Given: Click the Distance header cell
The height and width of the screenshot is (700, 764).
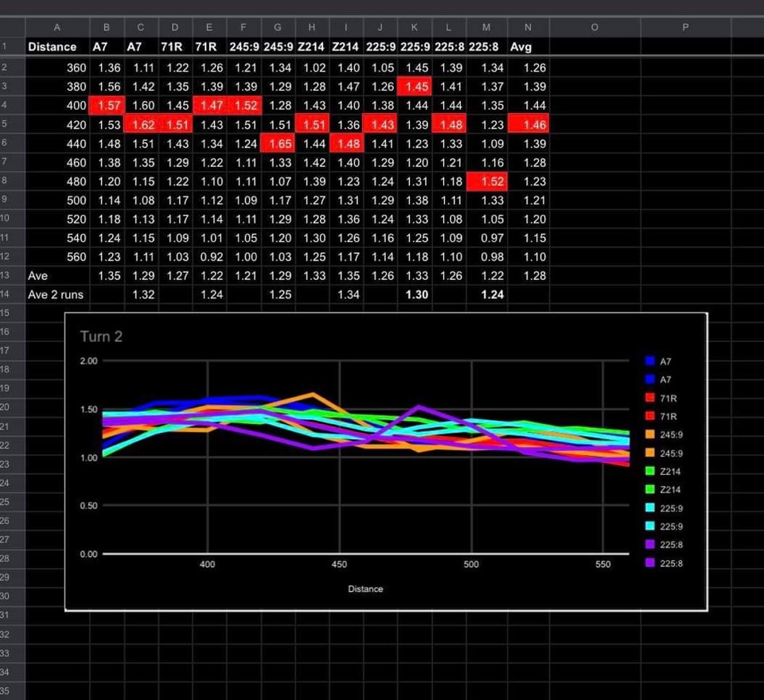Looking at the screenshot, I should [x=53, y=47].
